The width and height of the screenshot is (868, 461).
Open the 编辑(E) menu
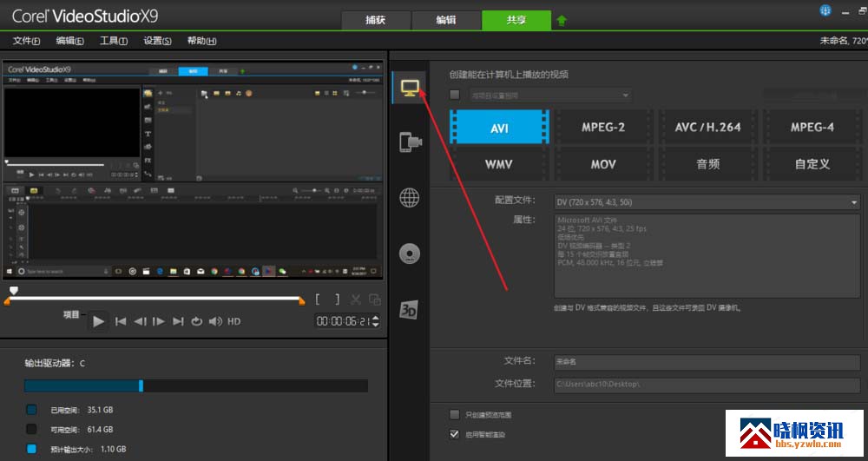(x=69, y=41)
